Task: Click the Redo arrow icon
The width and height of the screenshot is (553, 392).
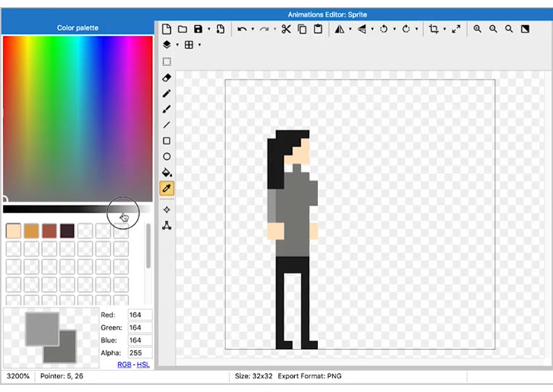Action: tap(264, 29)
